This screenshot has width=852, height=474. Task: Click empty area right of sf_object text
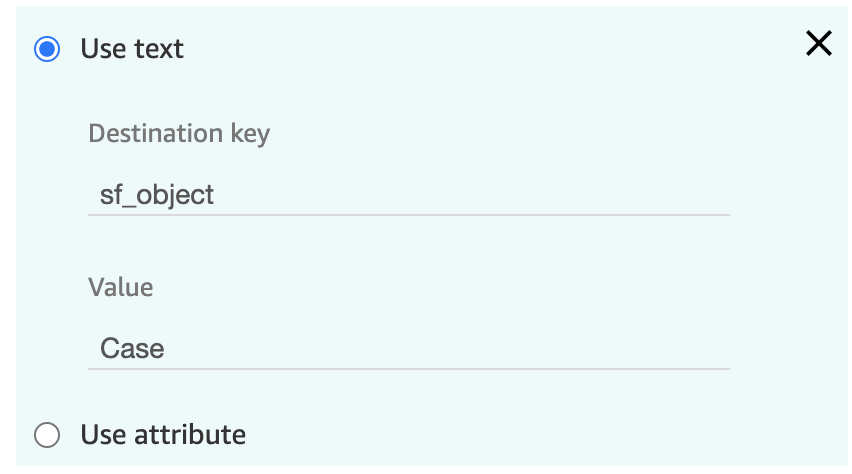(x=473, y=195)
